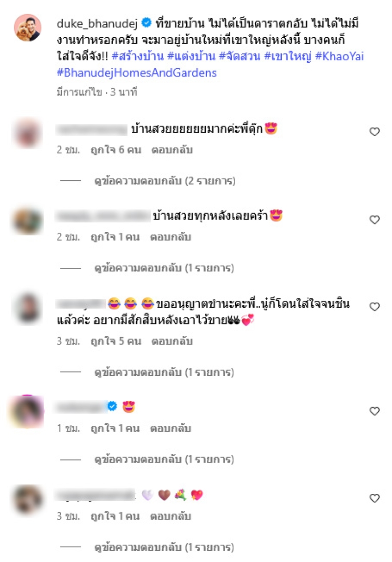Viewport: 392px width, 562px height.
Task: Like the first comment about บ้านสวยมาก
Action: (x=374, y=132)
